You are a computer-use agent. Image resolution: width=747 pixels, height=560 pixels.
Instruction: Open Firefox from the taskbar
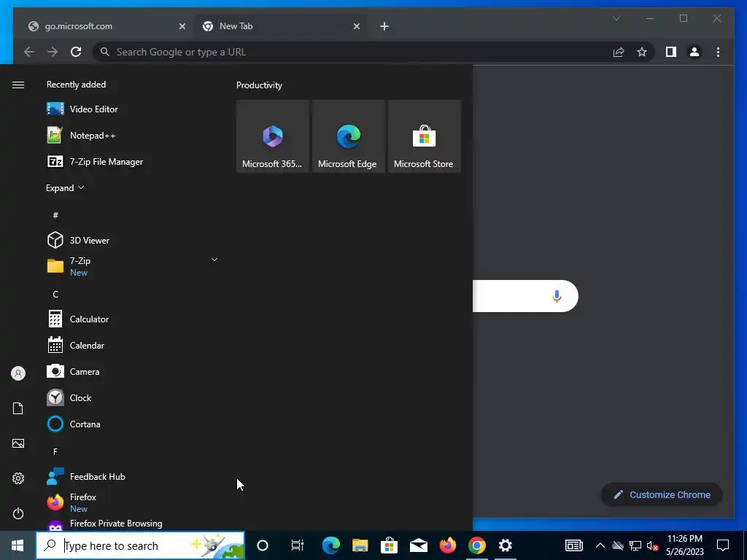click(447, 545)
